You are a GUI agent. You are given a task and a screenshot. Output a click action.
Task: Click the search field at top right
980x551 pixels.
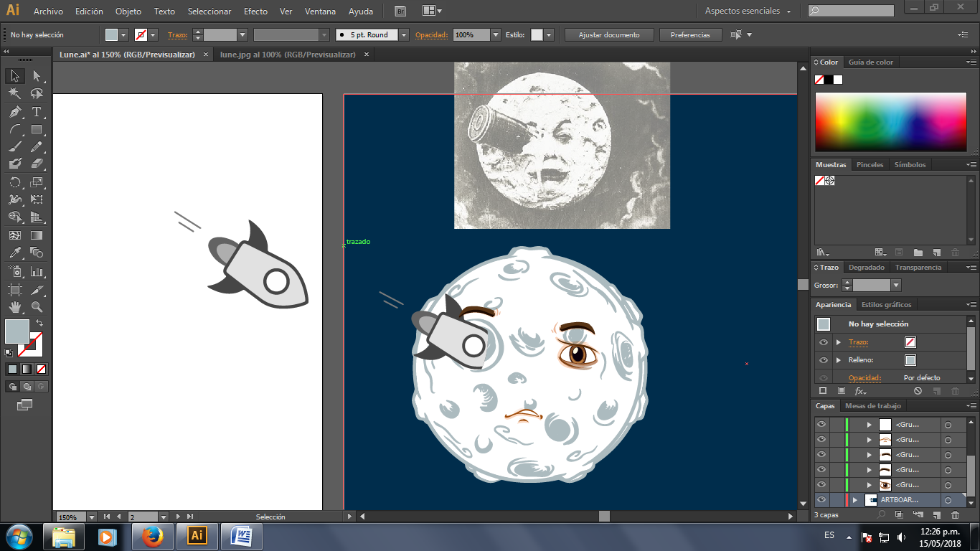[851, 11]
